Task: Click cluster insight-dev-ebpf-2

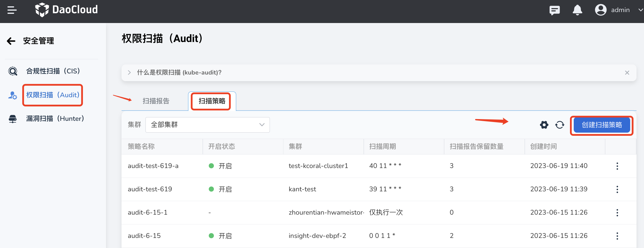Action: click(317, 236)
